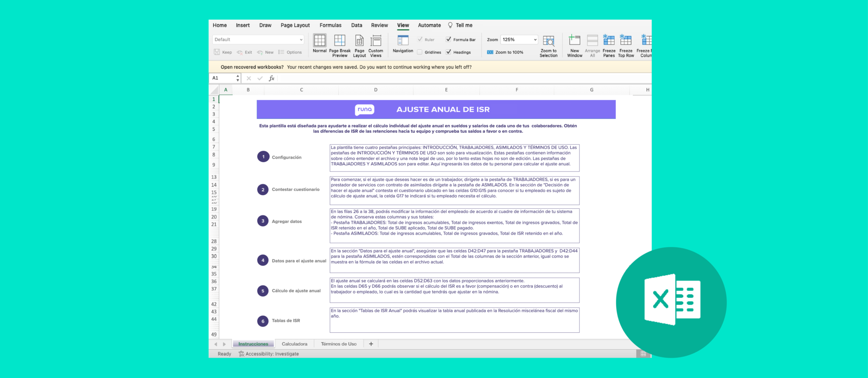Screen dimensions: 868x378
Task: Open the Page Layout tab
Action: point(295,25)
